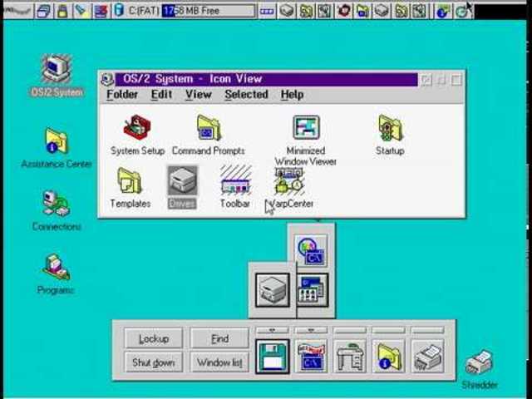The image size is (532, 399).
Task: Open the Connections desktop icon
Action: 57,204
